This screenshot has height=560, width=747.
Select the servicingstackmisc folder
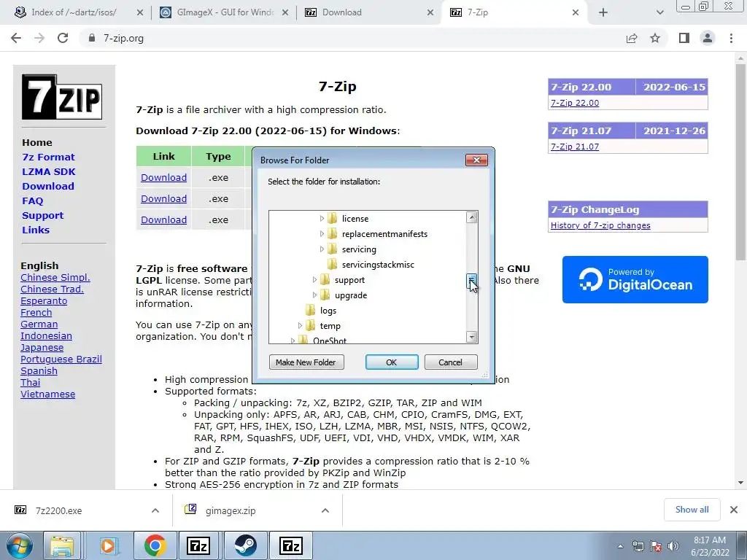378,265
